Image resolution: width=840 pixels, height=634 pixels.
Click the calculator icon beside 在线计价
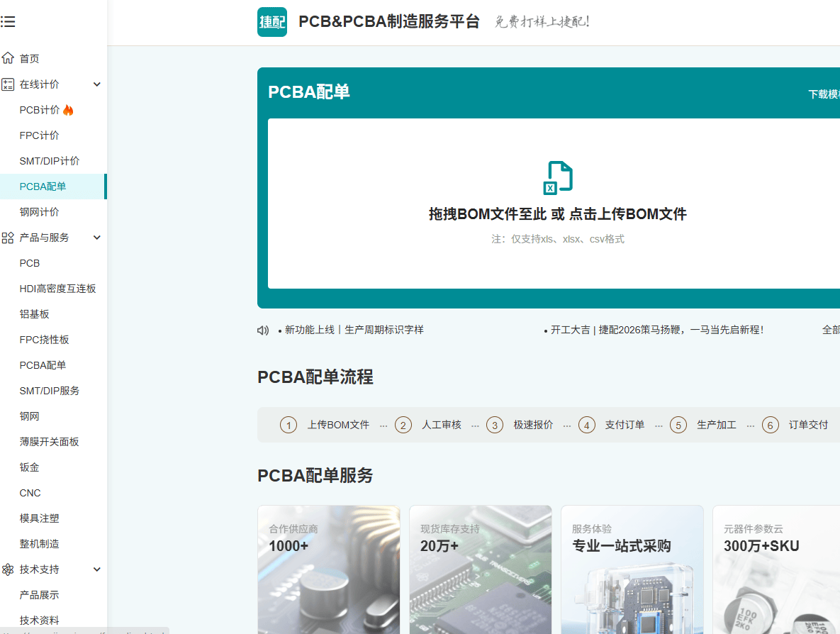8,84
